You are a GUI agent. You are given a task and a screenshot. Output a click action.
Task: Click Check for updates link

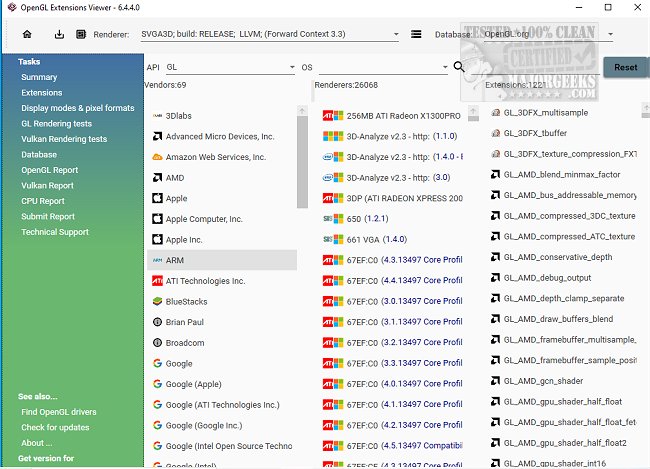[55, 427]
